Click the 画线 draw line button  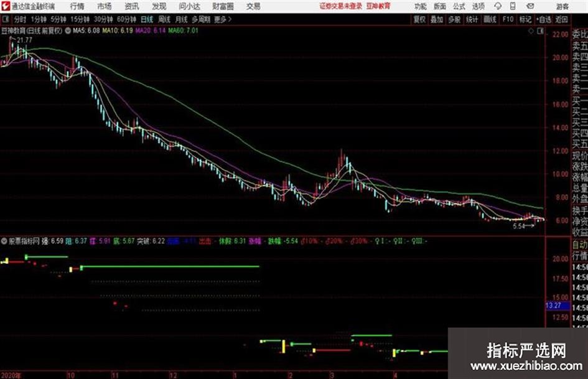coord(490,19)
